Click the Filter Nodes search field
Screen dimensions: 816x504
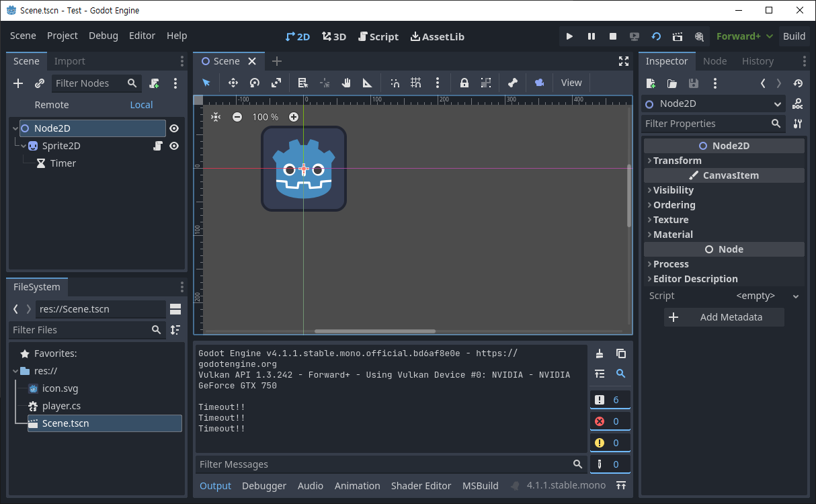coord(96,83)
